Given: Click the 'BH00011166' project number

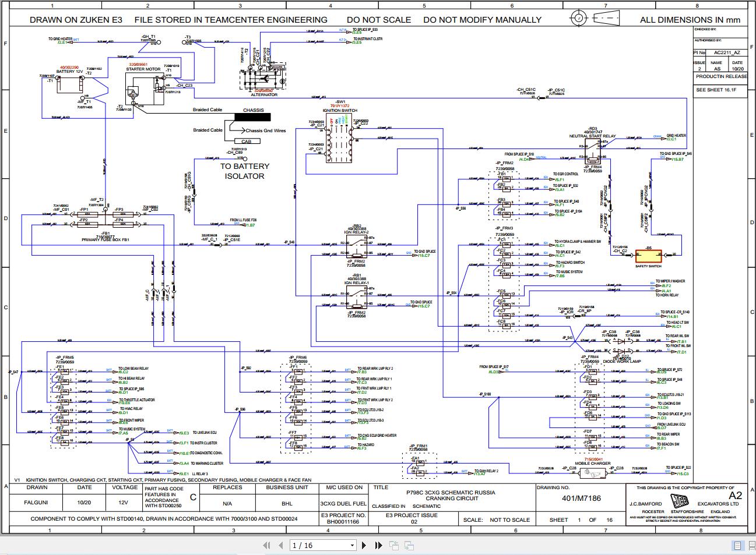Looking at the screenshot, I should point(343,522).
